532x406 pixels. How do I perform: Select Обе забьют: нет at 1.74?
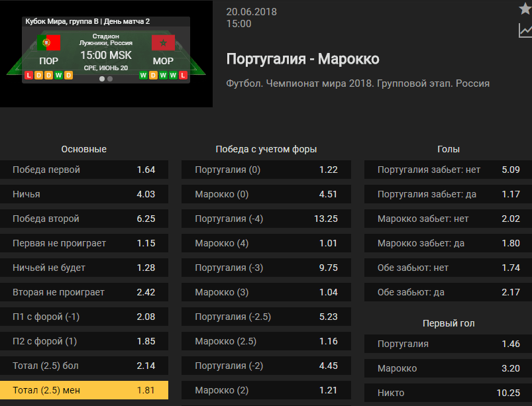449,268
